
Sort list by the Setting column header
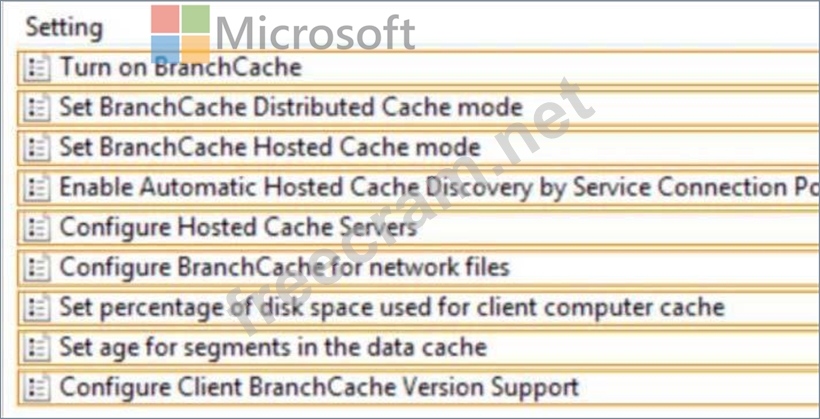coord(64,27)
